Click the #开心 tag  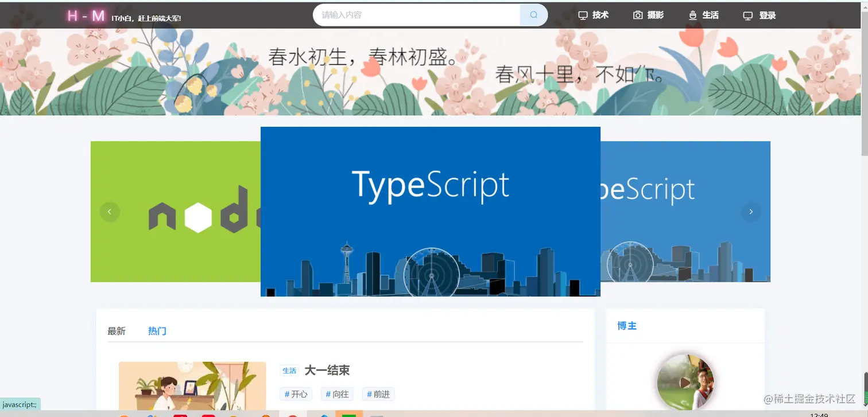tap(296, 394)
